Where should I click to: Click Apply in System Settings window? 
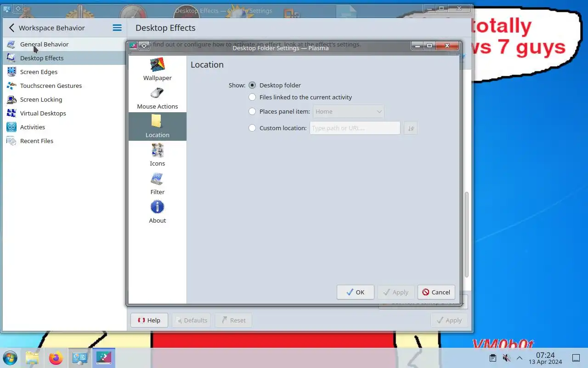[x=449, y=320]
